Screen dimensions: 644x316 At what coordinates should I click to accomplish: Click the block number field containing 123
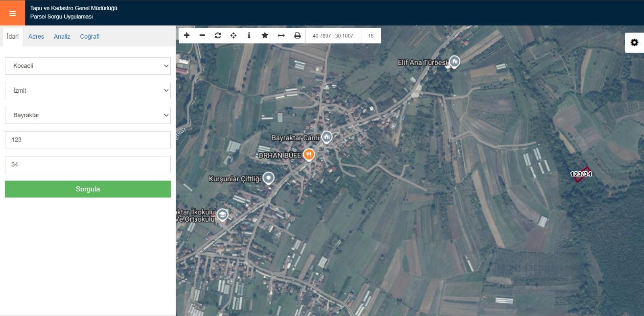(88, 140)
